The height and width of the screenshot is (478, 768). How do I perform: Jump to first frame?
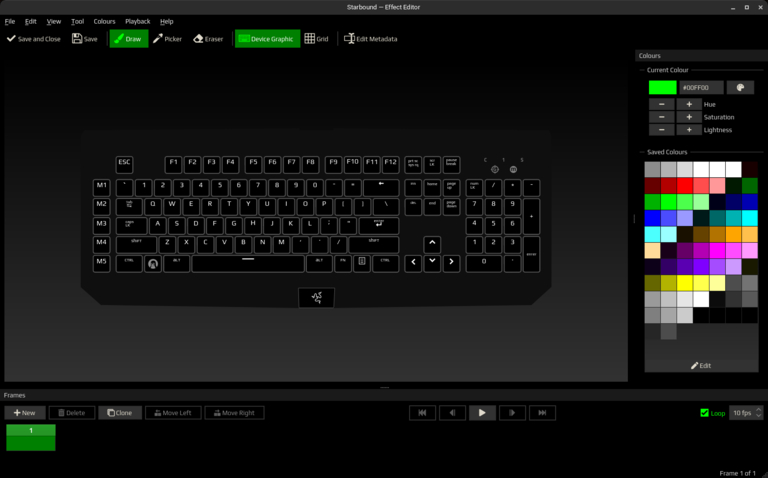coord(422,413)
